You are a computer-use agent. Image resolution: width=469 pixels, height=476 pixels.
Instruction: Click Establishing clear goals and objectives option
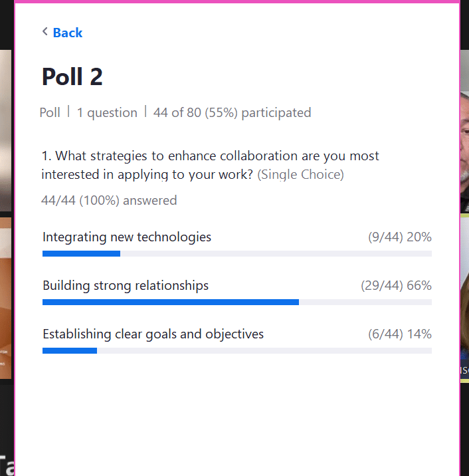click(x=153, y=334)
